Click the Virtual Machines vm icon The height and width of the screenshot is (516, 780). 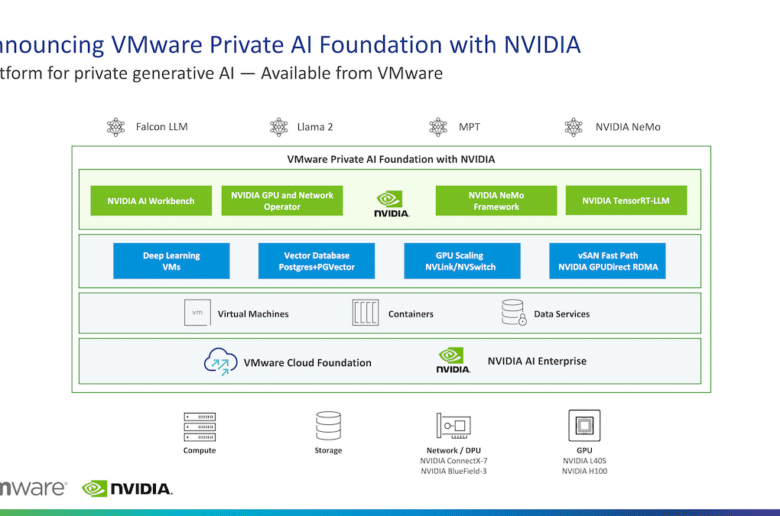tap(197, 312)
